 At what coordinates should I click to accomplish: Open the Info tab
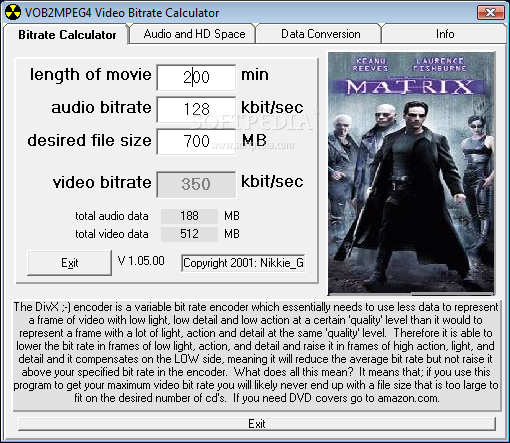(x=444, y=34)
